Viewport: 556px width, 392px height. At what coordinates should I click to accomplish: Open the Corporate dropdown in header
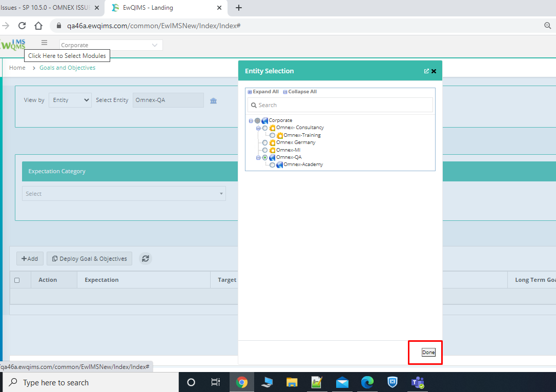[111, 45]
